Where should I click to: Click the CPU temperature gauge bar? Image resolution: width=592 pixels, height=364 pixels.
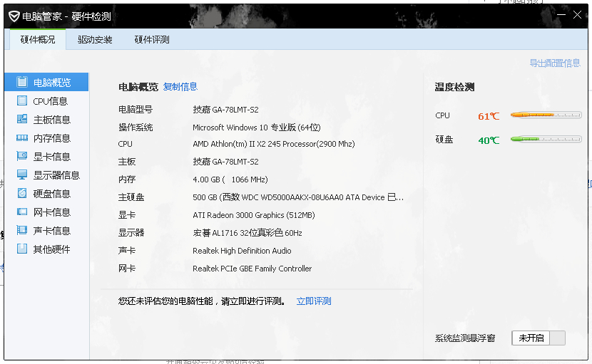pyautogui.click(x=546, y=115)
